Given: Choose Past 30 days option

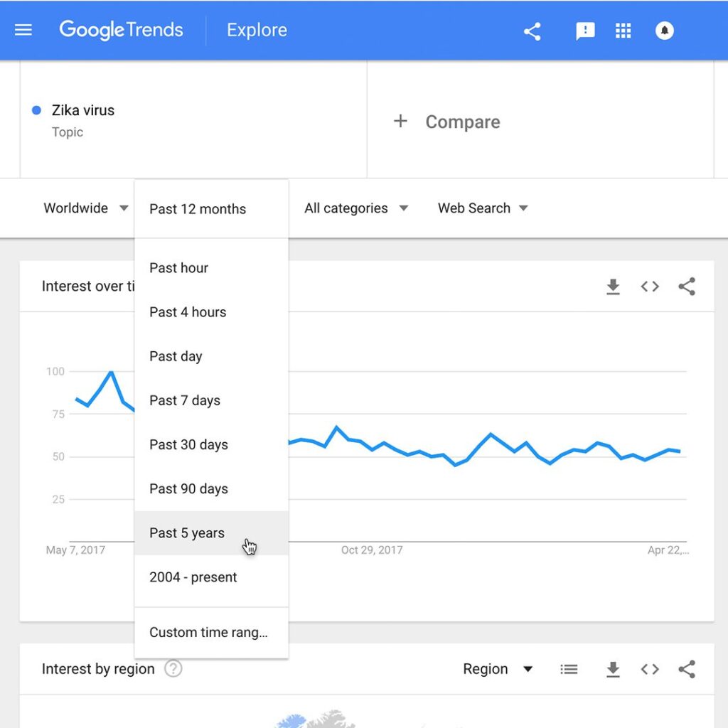Looking at the screenshot, I should click(x=188, y=445).
